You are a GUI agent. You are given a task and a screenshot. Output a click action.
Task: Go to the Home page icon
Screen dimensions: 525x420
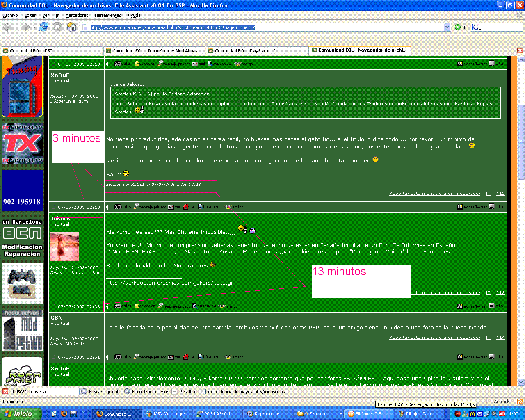click(72, 27)
